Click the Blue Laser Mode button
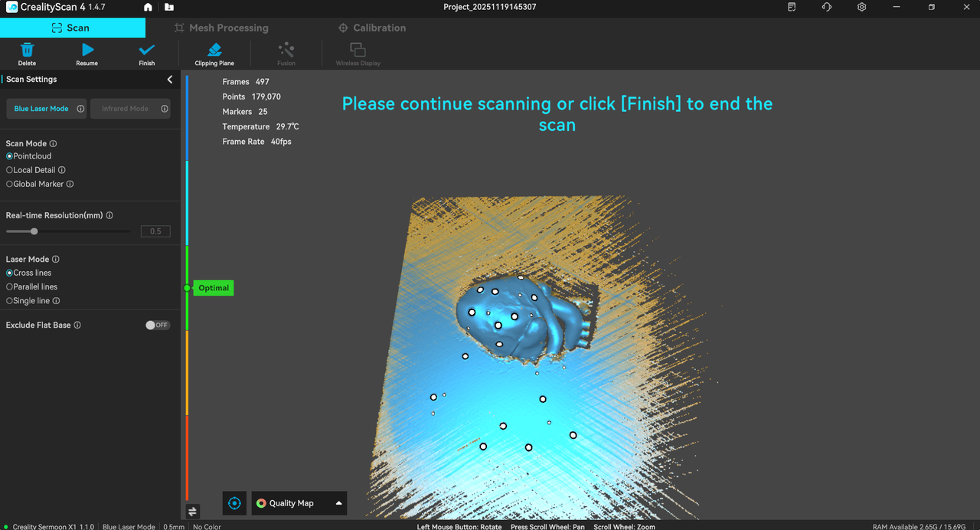The width and height of the screenshot is (980, 530). click(x=41, y=109)
